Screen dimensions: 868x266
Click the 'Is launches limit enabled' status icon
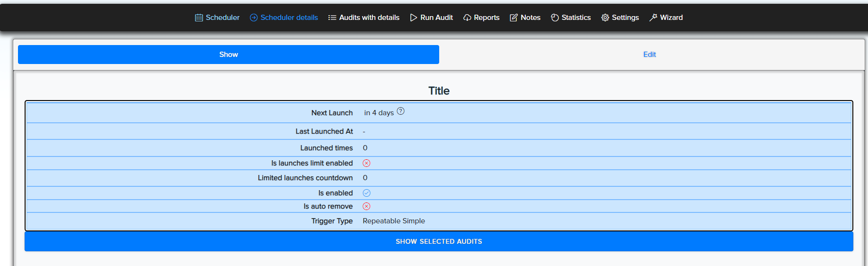tap(366, 163)
